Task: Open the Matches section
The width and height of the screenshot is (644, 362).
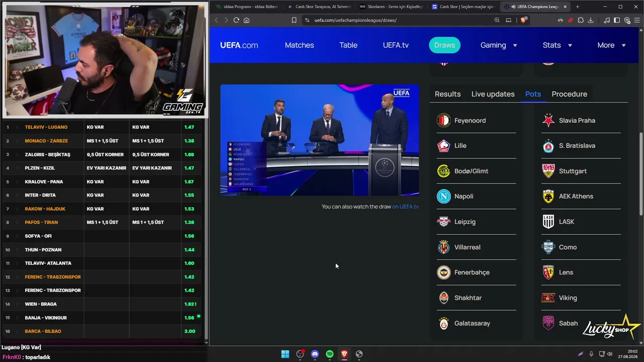Action: pyautogui.click(x=299, y=45)
